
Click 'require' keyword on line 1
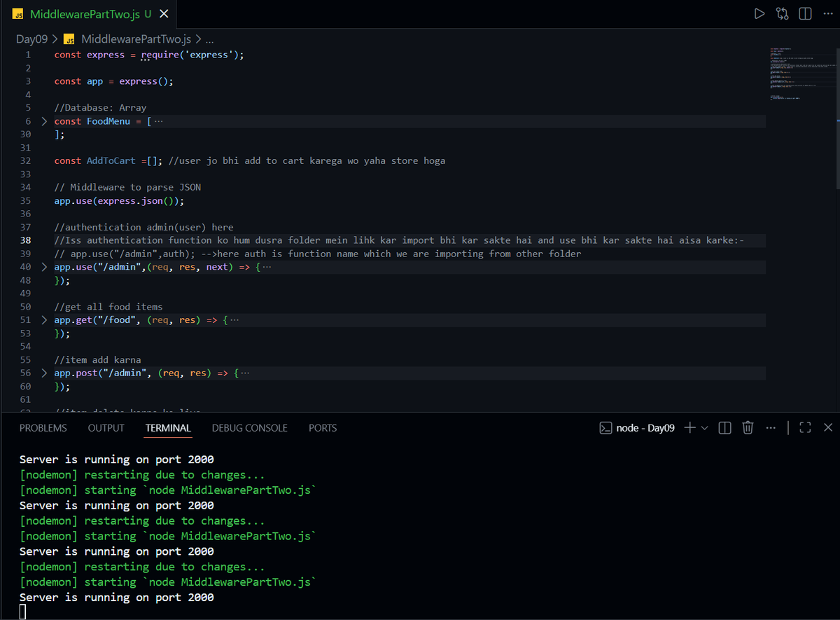click(x=160, y=55)
